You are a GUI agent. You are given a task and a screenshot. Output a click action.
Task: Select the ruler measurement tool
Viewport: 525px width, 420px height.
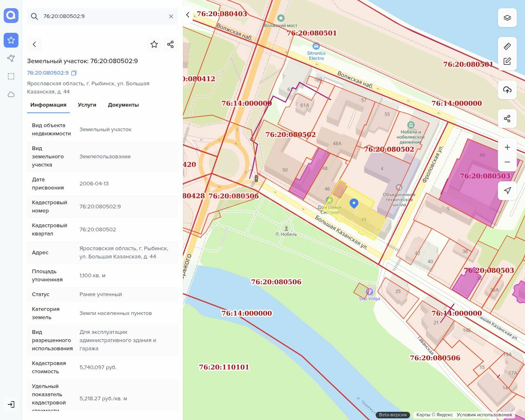pyautogui.click(x=507, y=46)
